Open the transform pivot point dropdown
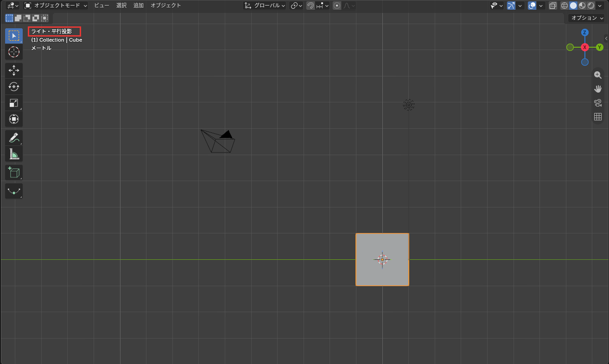This screenshot has height=364, width=609. pyautogui.click(x=296, y=6)
